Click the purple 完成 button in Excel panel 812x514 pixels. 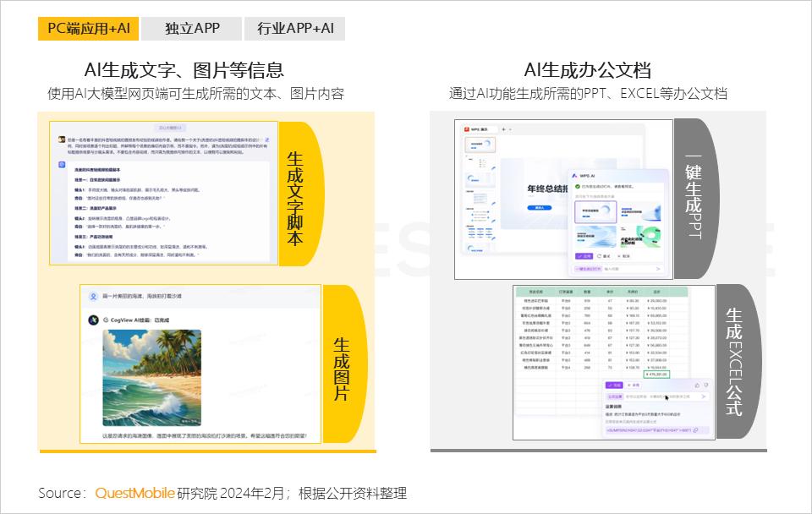(x=614, y=385)
